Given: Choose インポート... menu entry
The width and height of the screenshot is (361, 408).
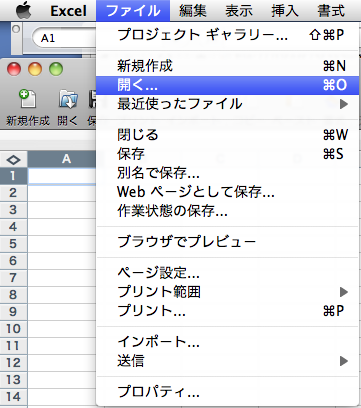Looking at the screenshot, I should pyautogui.click(x=228, y=342).
